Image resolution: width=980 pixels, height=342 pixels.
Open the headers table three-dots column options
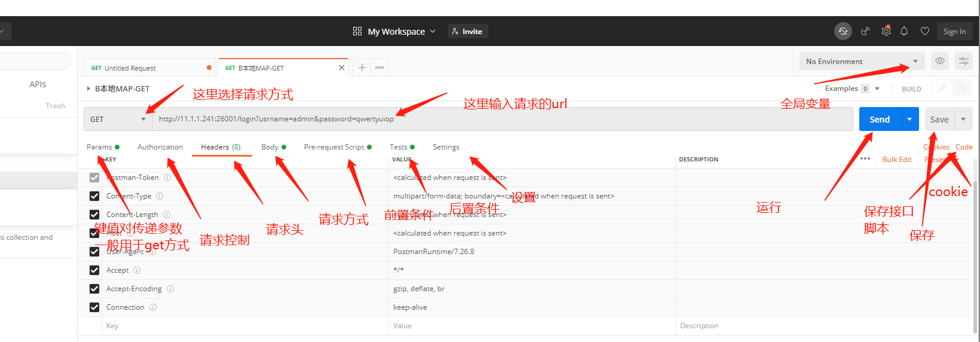(x=865, y=159)
